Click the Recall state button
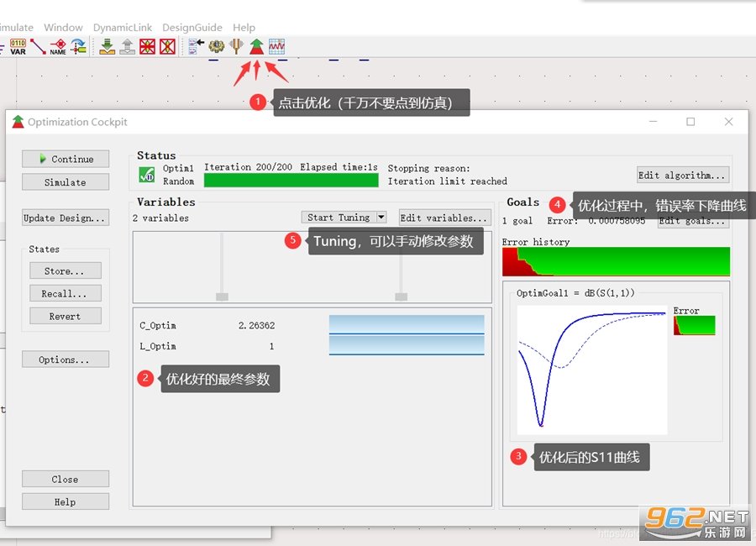 [66, 293]
